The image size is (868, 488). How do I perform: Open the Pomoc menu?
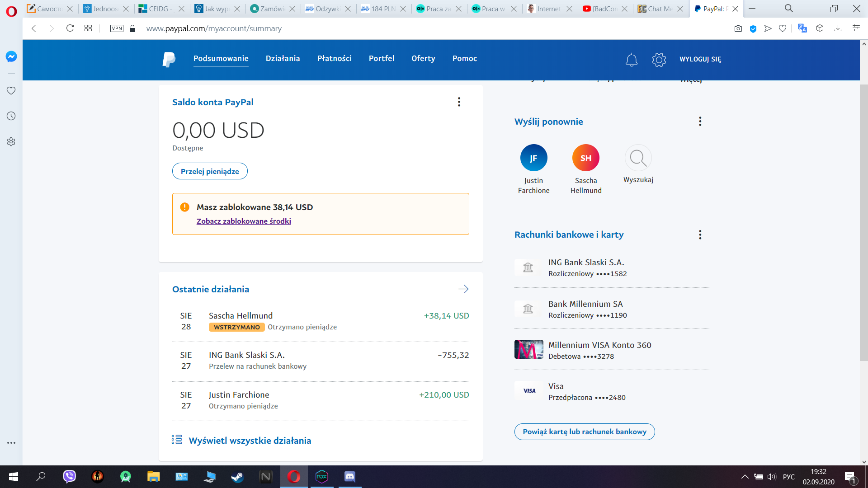(x=465, y=59)
